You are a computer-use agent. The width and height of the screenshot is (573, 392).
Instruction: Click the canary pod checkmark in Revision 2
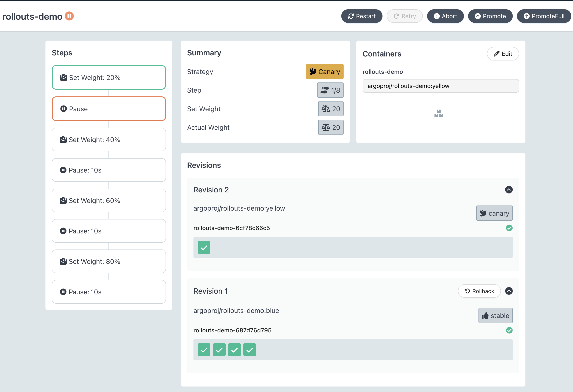(x=204, y=247)
